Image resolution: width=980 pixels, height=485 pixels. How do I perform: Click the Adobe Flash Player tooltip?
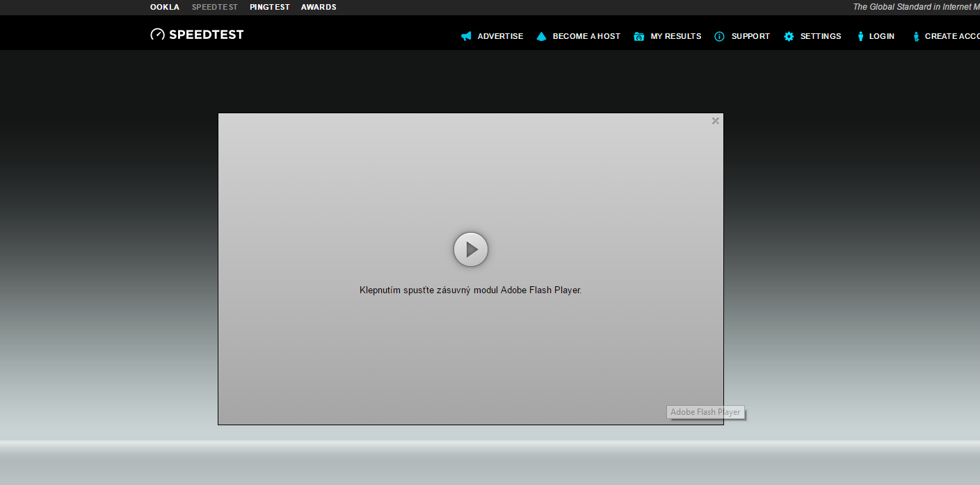pyautogui.click(x=705, y=412)
